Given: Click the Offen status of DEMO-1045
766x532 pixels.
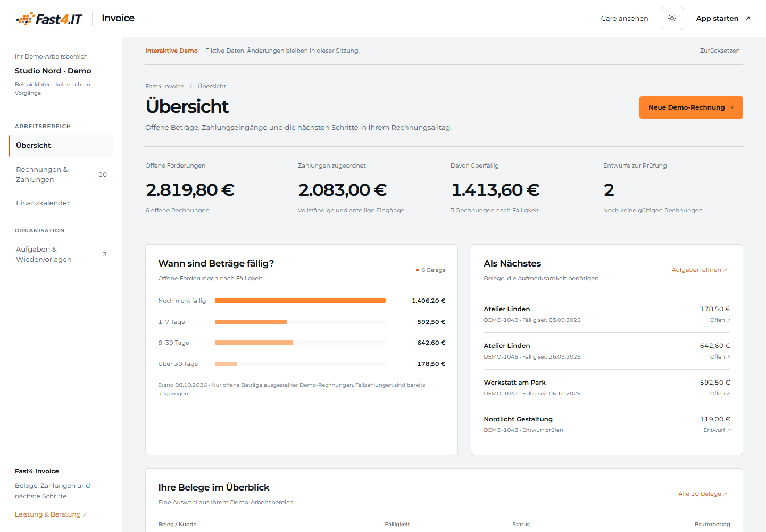Looking at the screenshot, I should [x=720, y=357].
